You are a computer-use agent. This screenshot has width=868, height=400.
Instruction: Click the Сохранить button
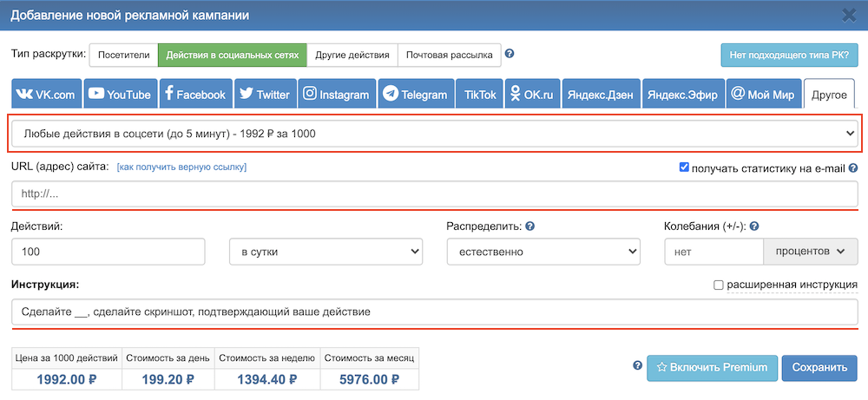coord(819,367)
